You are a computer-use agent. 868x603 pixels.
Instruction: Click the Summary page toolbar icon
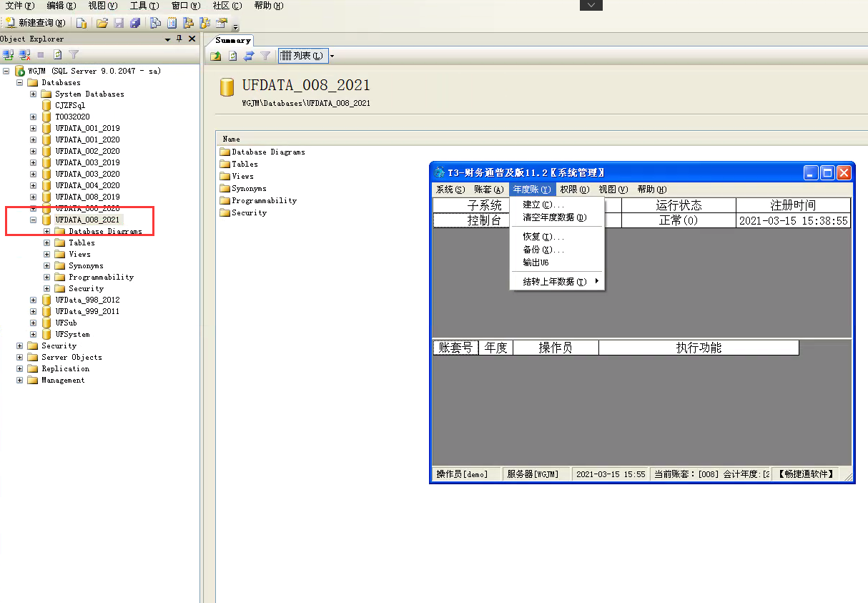point(172,23)
